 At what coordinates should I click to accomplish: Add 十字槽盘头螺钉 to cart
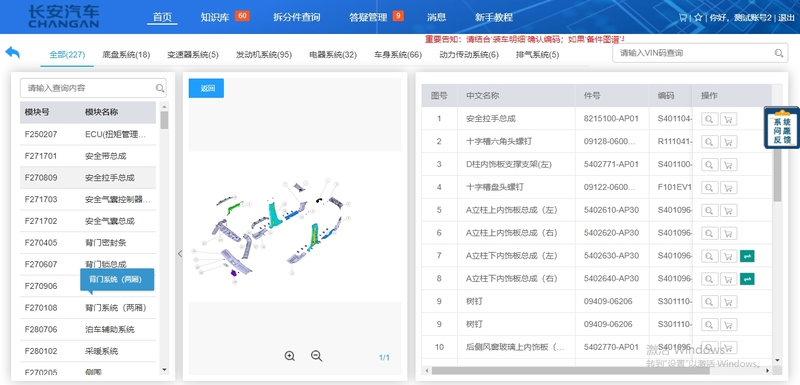tap(729, 187)
